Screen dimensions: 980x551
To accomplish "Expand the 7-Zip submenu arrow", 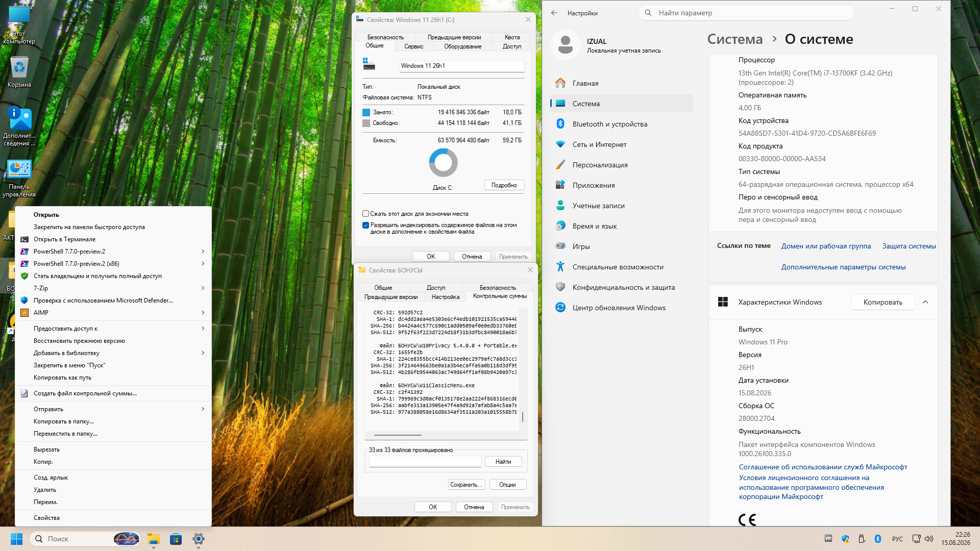I will pyautogui.click(x=203, y=288).
